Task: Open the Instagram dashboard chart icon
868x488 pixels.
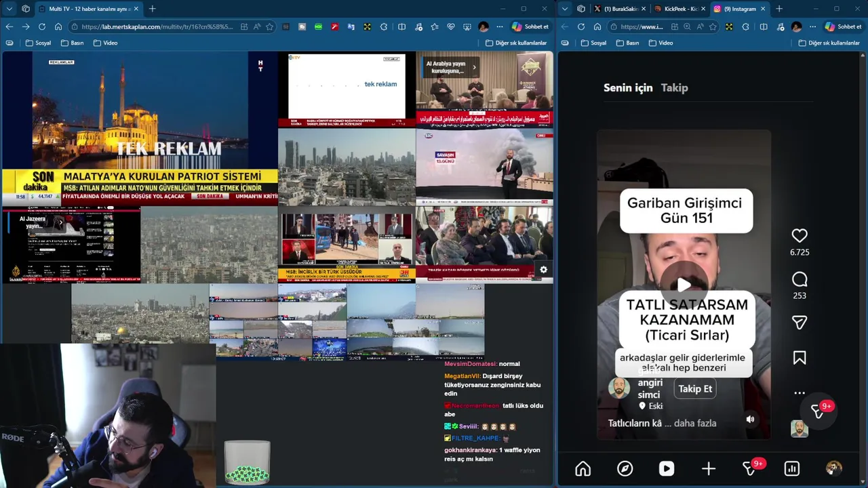Action: [x=791, y=468]
